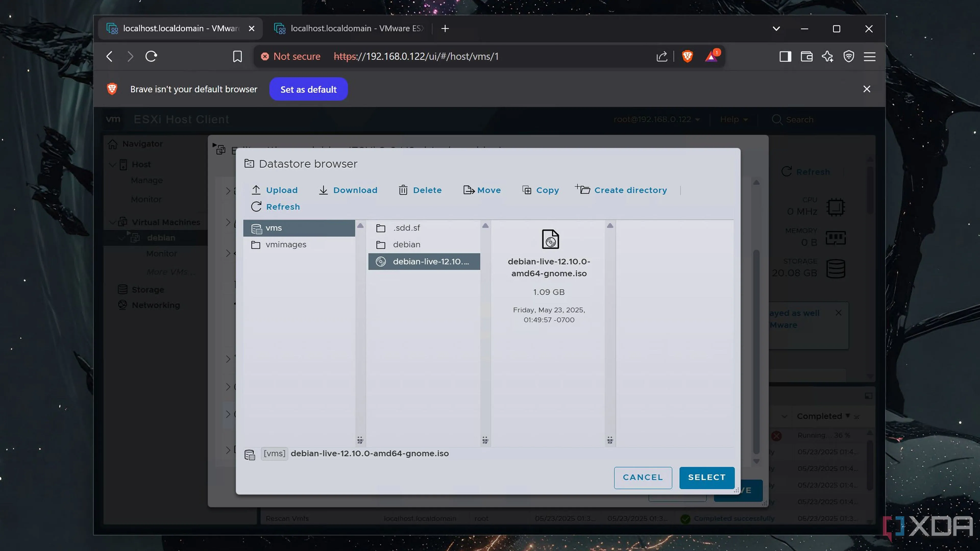Click Upload in Datastore browser toolbar
The width and height of the screenshot is (980, 551).
point(274,190)
